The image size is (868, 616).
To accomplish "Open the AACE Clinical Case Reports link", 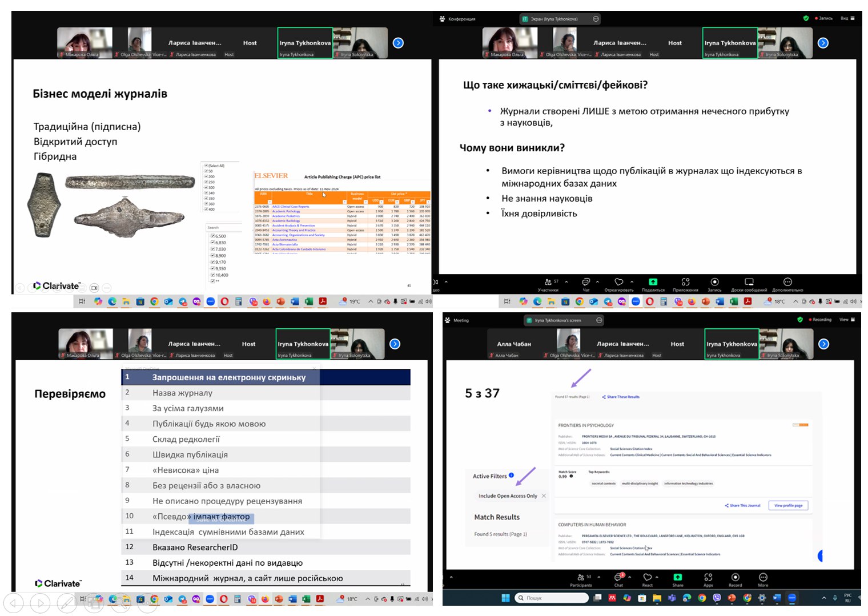I will [x=291, y=207].
